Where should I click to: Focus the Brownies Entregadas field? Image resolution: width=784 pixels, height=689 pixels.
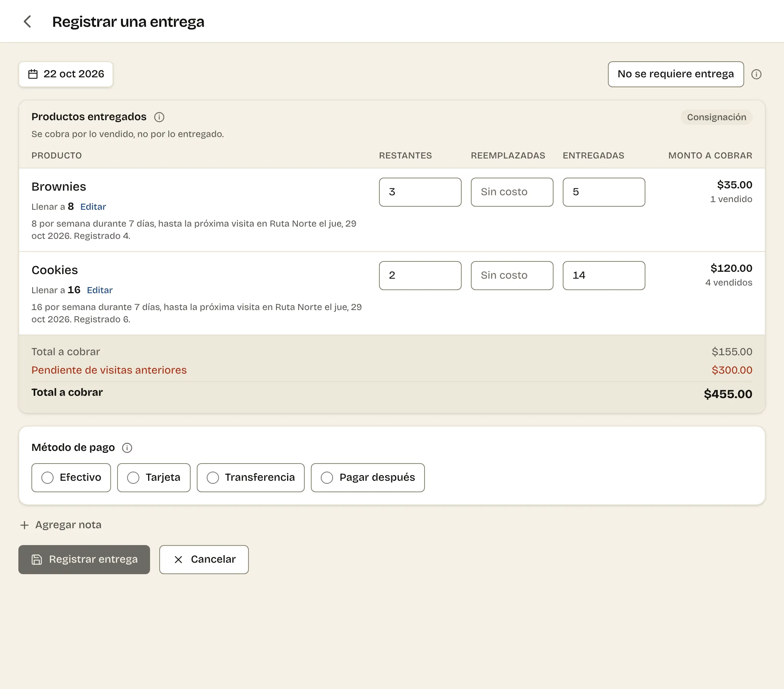604,192
